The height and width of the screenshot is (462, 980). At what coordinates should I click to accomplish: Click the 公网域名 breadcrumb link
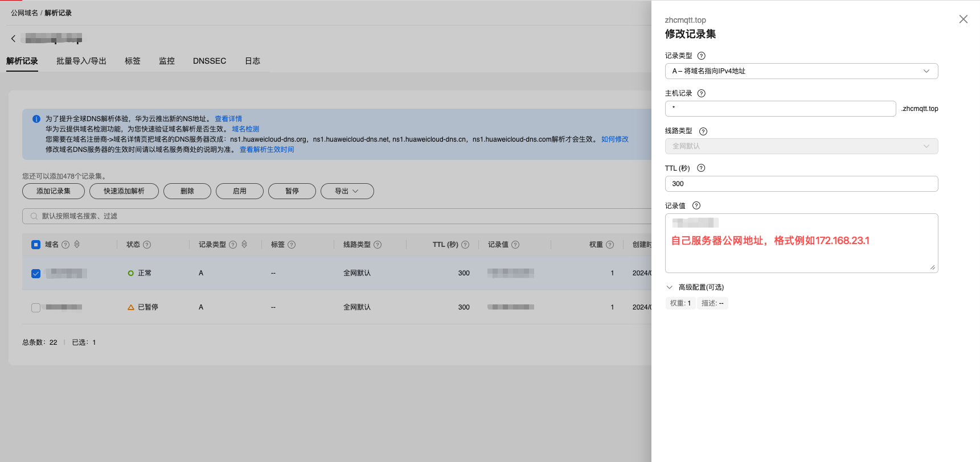pyautogui.click(x=24, y=13)
